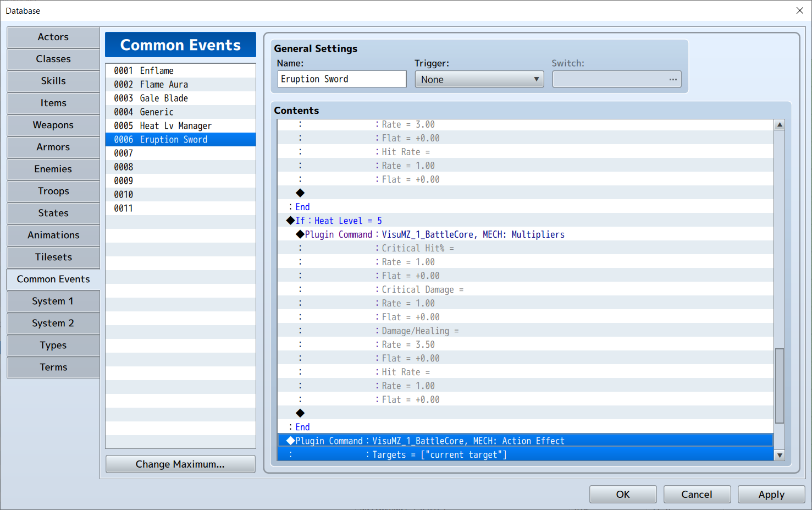
Task: Click the Apply button
Action: click(x=771, y=494)
